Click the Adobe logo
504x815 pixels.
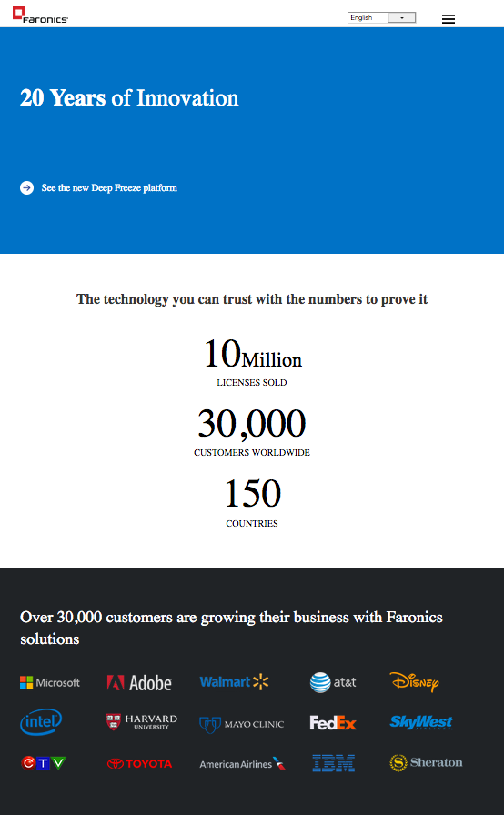[x=139, y=682]
